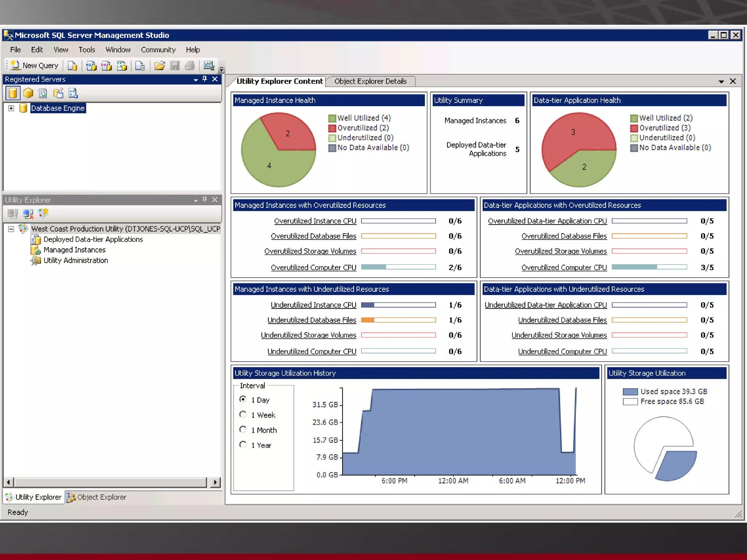Open the Tools menu
The width and height of the screenshot is (747, 560).
coord(86,50)
